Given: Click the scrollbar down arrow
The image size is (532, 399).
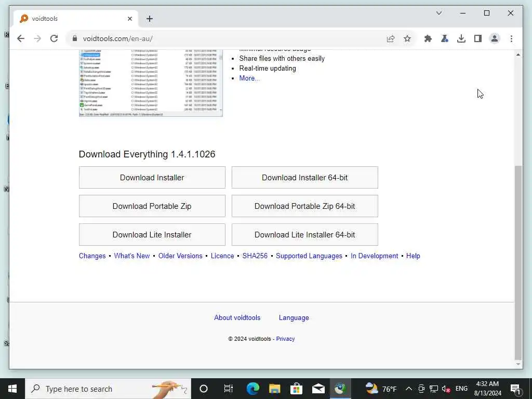Looking at the screenshot, I should click(x=518, y=364).
